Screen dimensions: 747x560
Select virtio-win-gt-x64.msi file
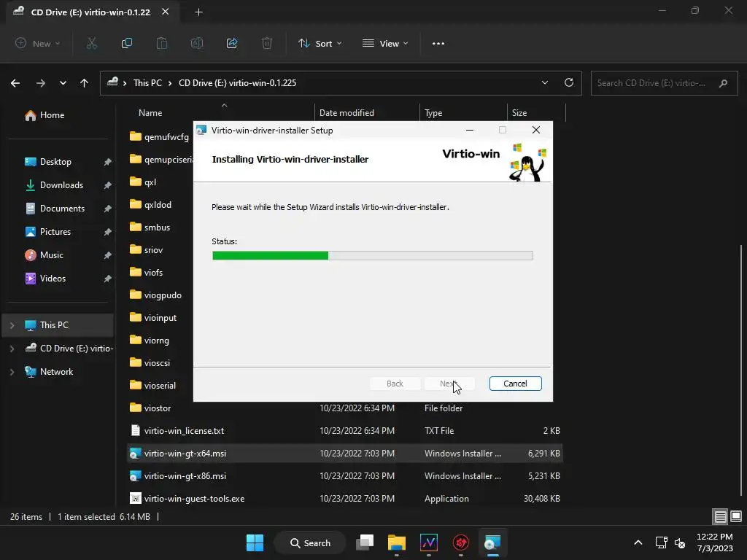(345, 454)
